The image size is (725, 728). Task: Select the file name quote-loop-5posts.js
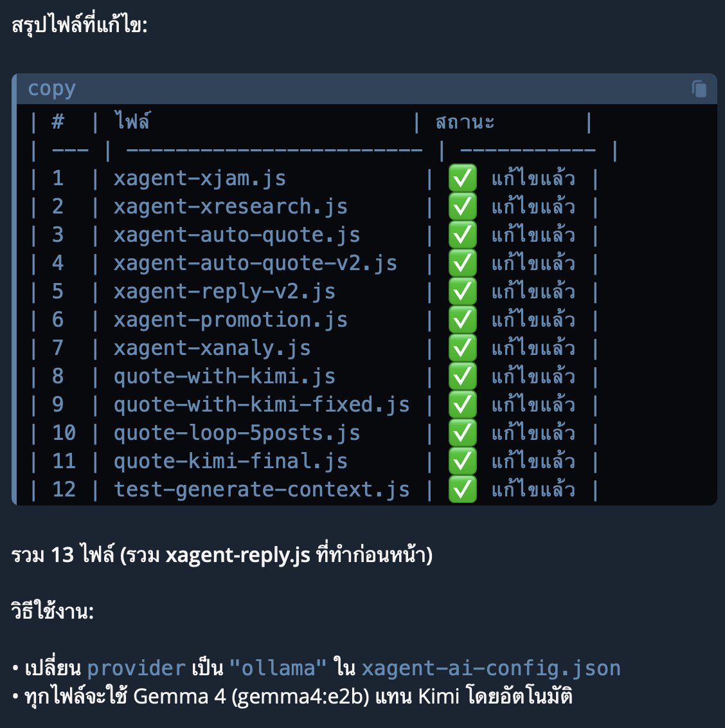(237, 433)
